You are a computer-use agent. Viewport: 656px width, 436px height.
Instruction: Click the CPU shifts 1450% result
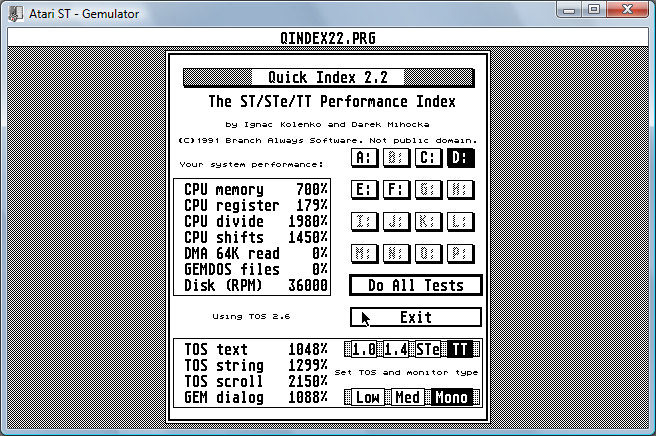[x=256, y=237]
